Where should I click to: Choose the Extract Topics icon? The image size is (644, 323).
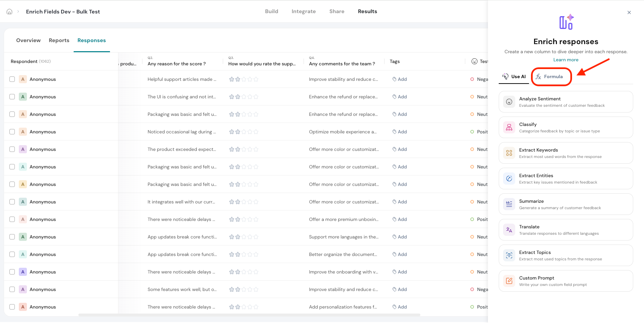tap(509, 255)
